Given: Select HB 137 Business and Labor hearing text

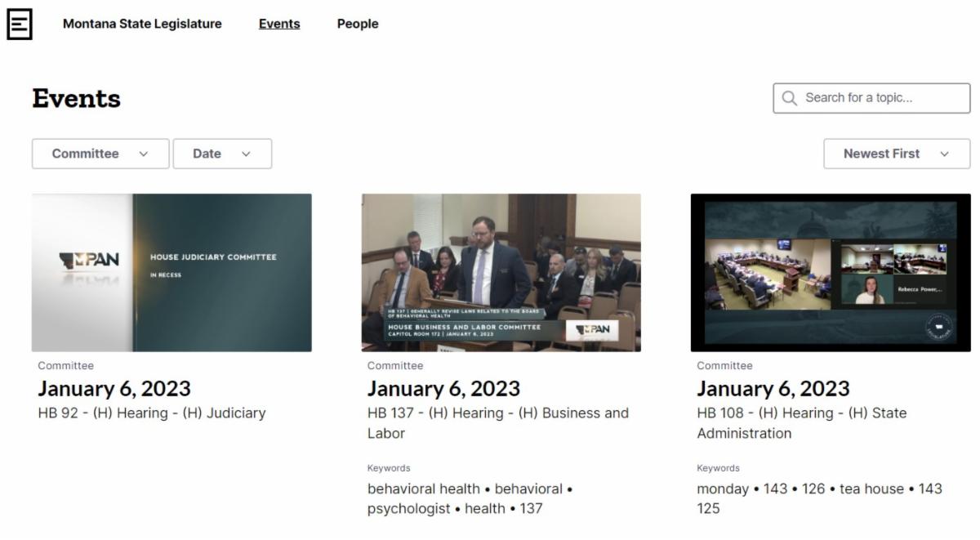Looking at the screenshot, I should [x=498, y=423].
